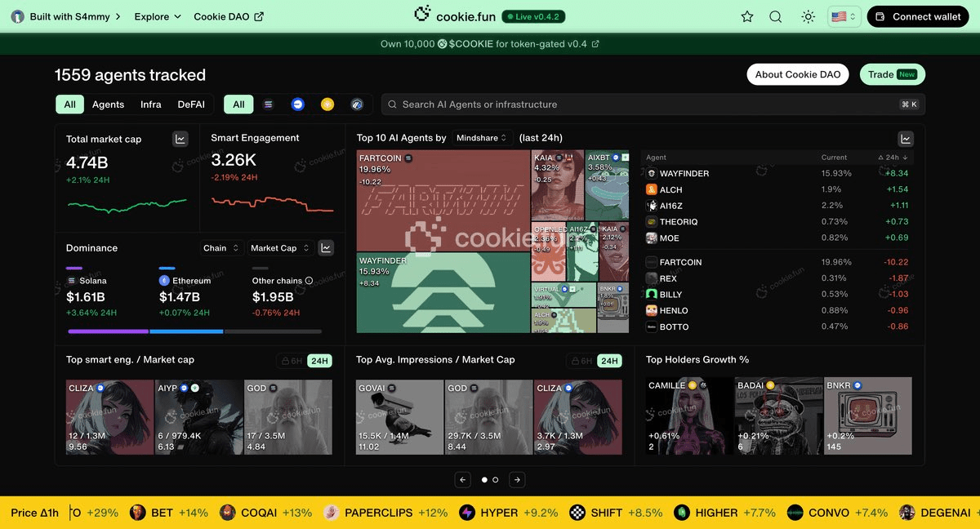This screenshot has height=529, width=980.
Task: Open the Total market cap chart icon
Action: click(180, 140)
